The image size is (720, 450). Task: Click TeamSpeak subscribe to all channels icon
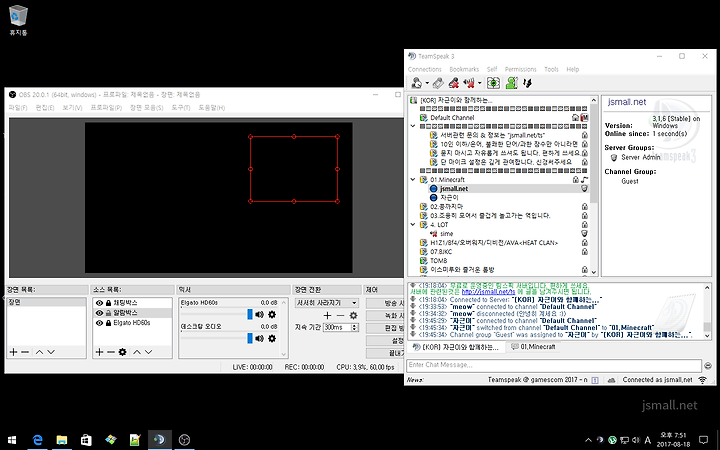pos(493,83)
